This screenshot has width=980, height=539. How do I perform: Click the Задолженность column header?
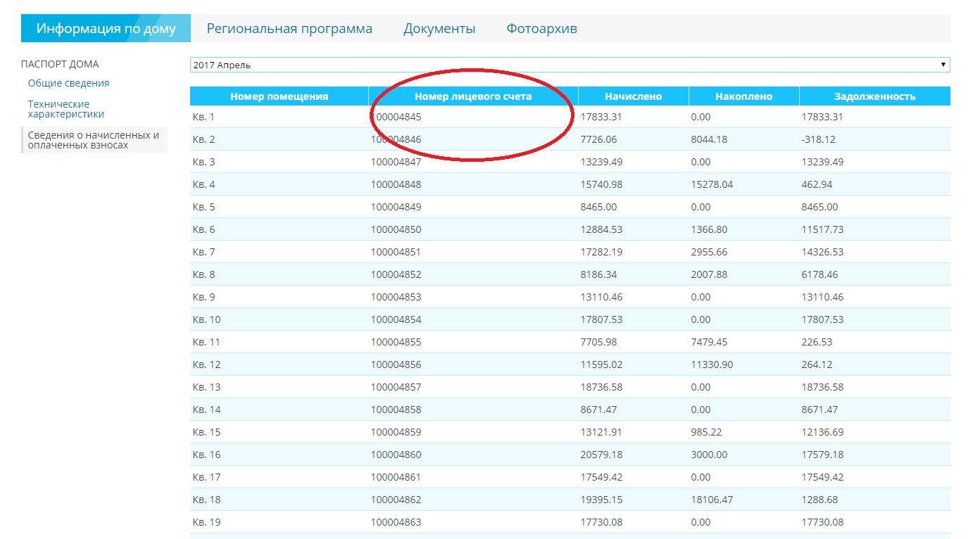874,96
